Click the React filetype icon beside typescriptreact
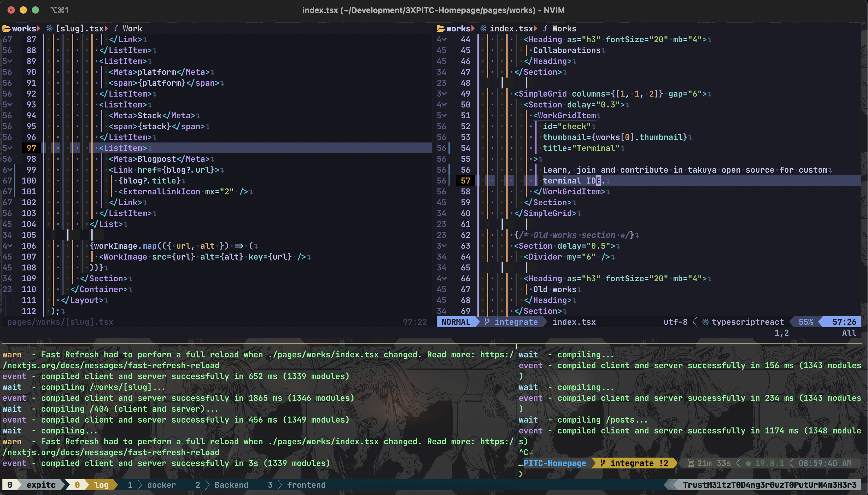The height and width of the screenshot is (495, 868). point(705,322)
